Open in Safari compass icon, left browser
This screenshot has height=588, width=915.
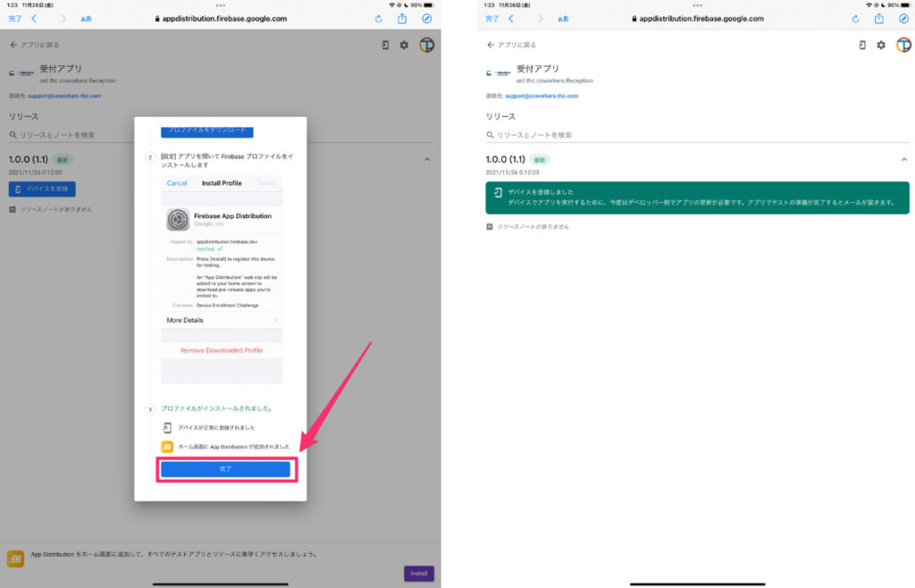[426, 19]
